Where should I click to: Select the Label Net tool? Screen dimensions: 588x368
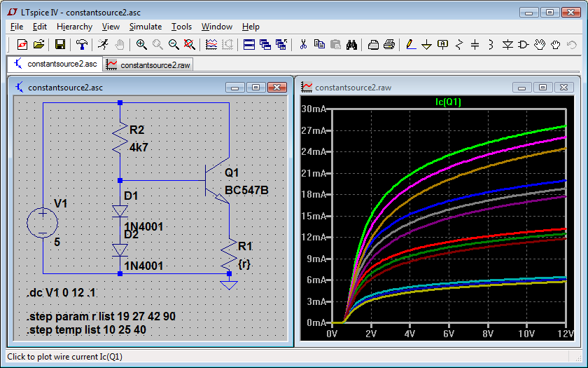click(x=443, y=45)
